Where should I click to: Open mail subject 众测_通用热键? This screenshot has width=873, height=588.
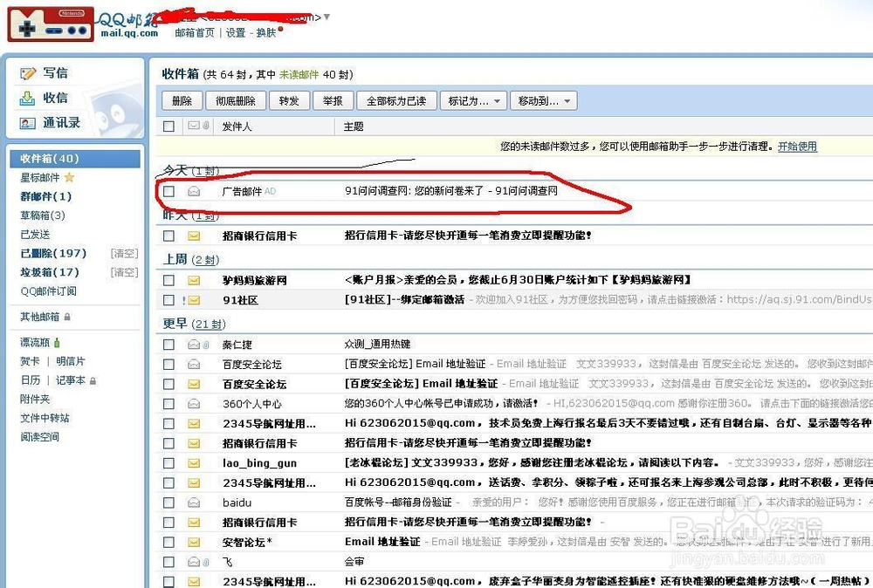pyautogui.click(x=377, y=345)
